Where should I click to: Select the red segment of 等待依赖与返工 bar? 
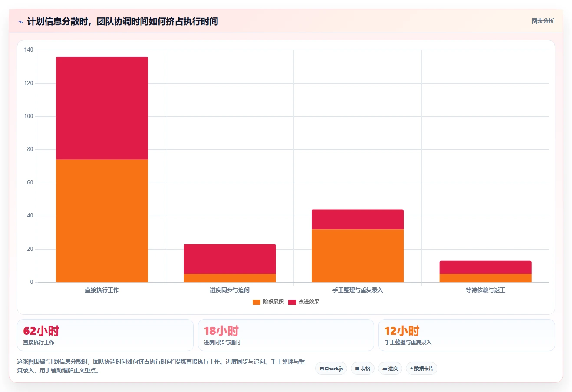(485, 267)
